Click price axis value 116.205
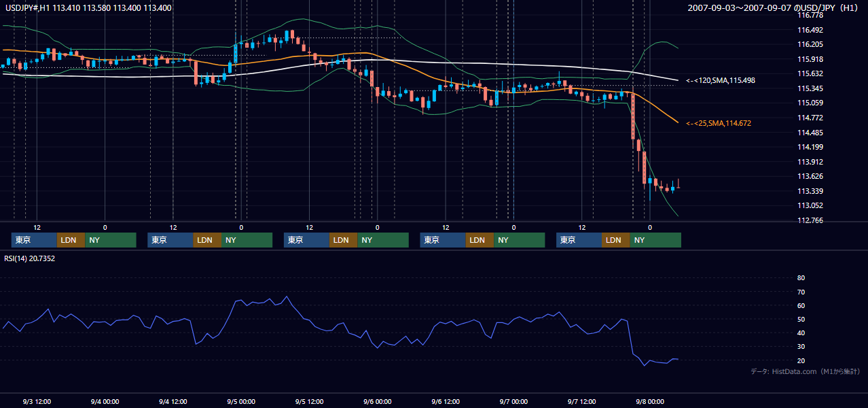 (x=810, y=44)
